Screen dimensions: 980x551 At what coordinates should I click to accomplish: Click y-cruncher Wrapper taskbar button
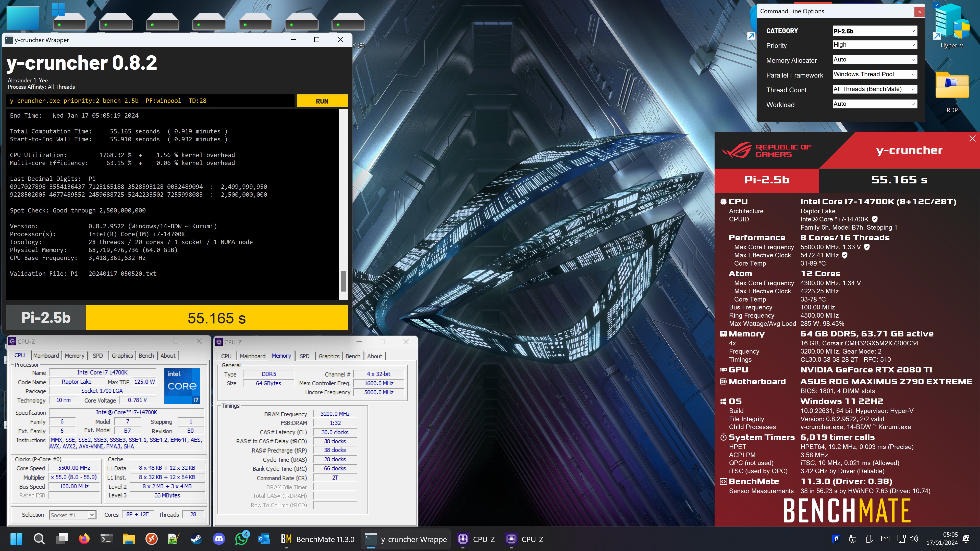(x=406, y=539)
